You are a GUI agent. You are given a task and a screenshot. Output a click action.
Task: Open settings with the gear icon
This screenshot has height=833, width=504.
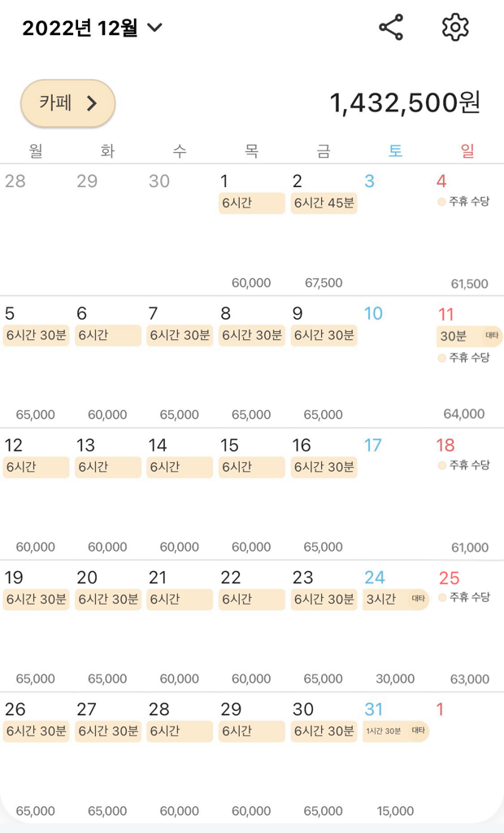pos(455,28)
